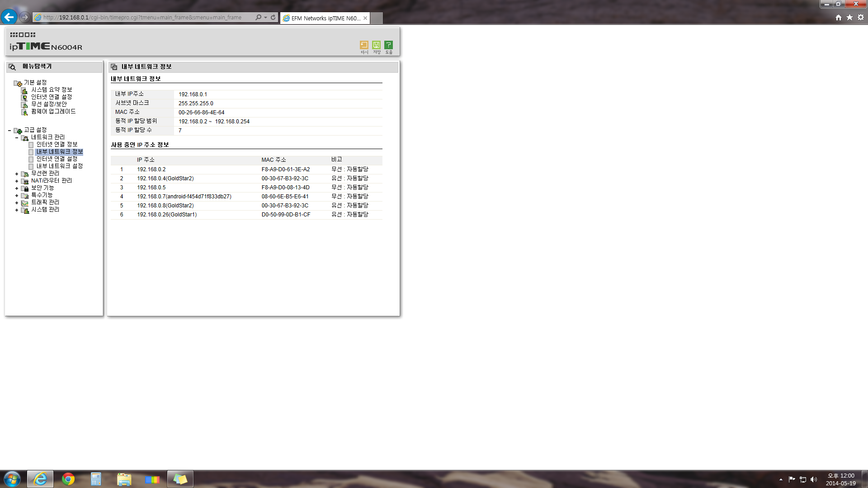This screenshot has height=488, width=868.
Task: Open browser settings gear icon
Action: pos(861,17)
